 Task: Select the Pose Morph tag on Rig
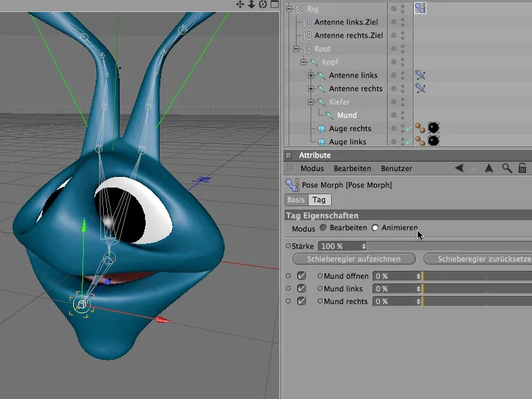[x=420, y=8]
